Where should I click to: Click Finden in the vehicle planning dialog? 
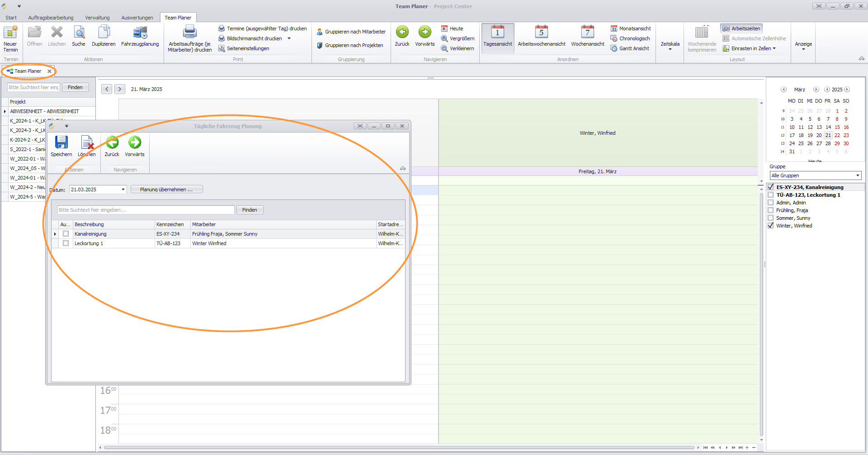click(x=250, y=210)
